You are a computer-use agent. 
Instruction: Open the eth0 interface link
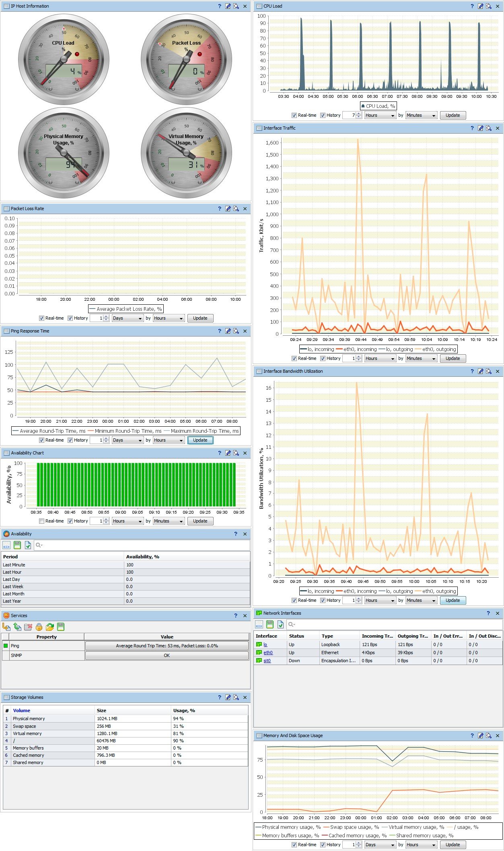(x=268, y=653)
